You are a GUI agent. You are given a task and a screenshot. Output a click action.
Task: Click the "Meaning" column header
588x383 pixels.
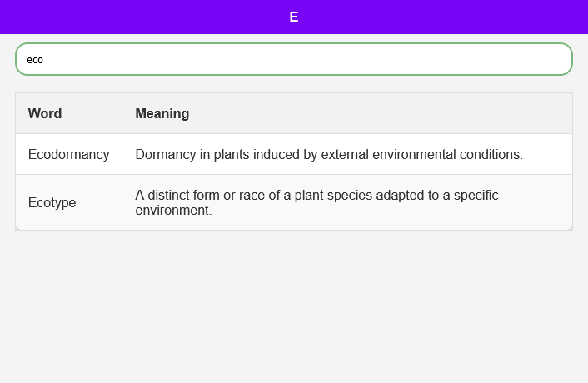[x=162, y=113]
